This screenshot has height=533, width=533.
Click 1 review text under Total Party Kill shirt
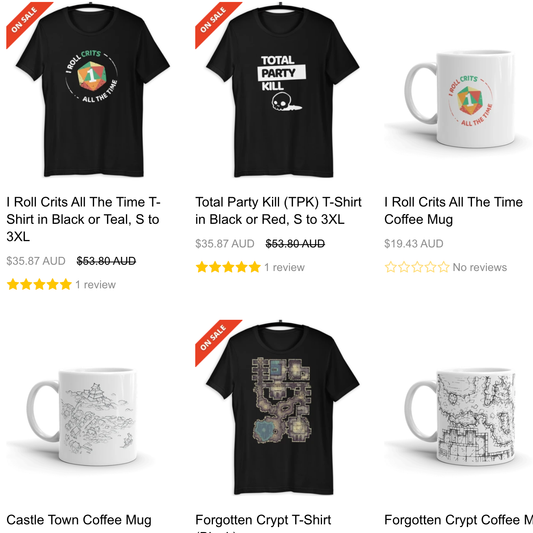pyautogui.click(x=285, y=268)
